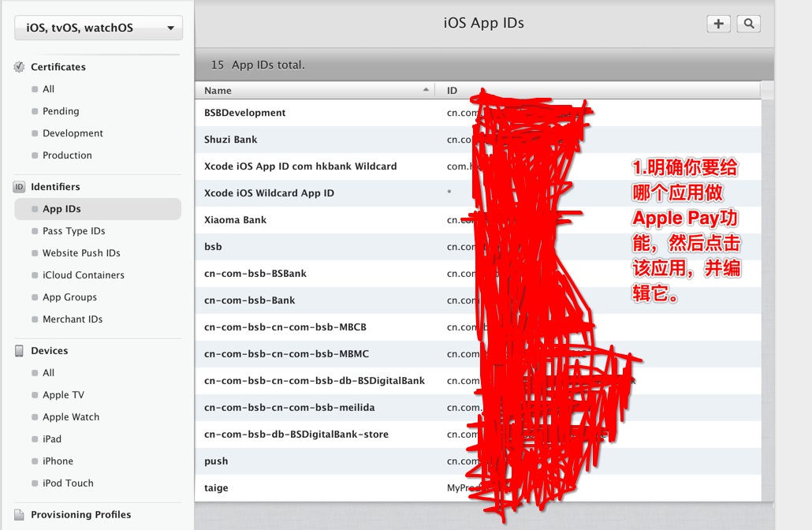Image resolution: width=812 pixels, height=530 pixels.
Task: Select Xcode iOS App ID com hkbank Wildcard
Action: click(478, 166)
